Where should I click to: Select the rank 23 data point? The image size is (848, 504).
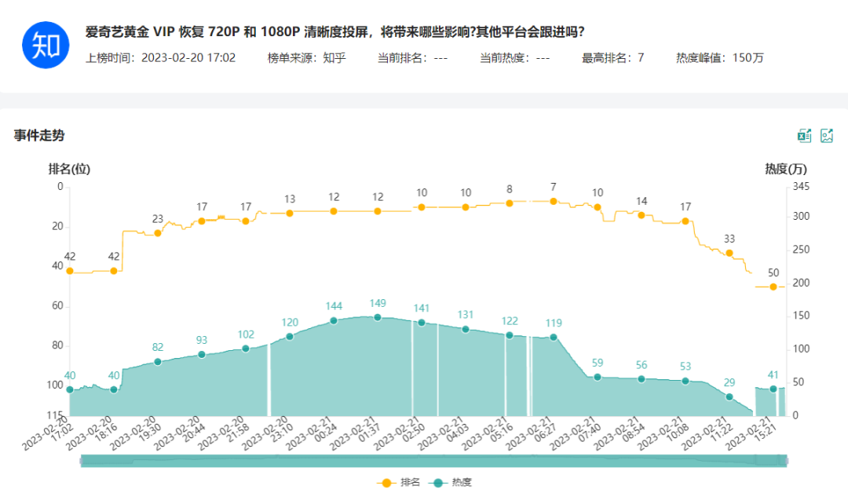tap(158, 232)
